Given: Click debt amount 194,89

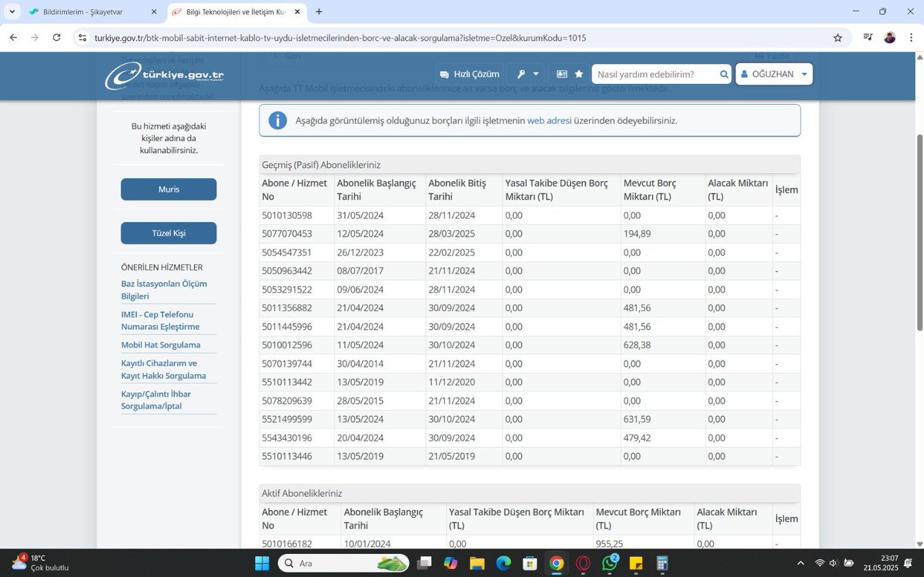Looking at the screenshot, I should (637, 234).
